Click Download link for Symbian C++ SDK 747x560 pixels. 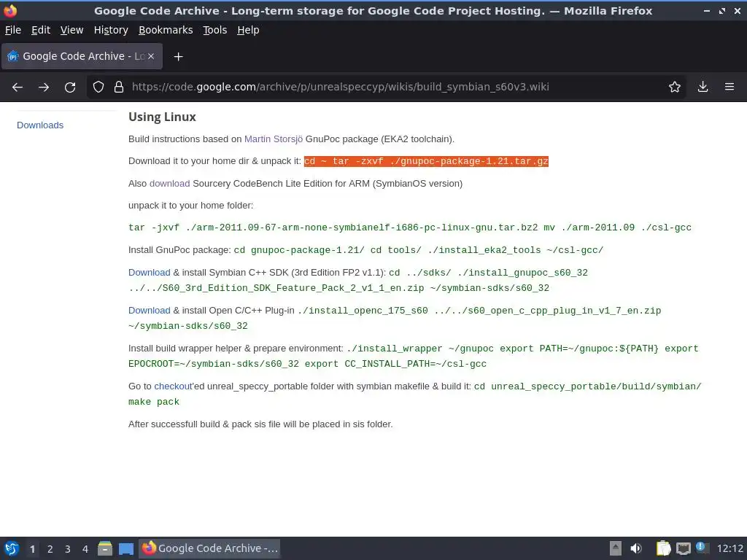[149, 273]
